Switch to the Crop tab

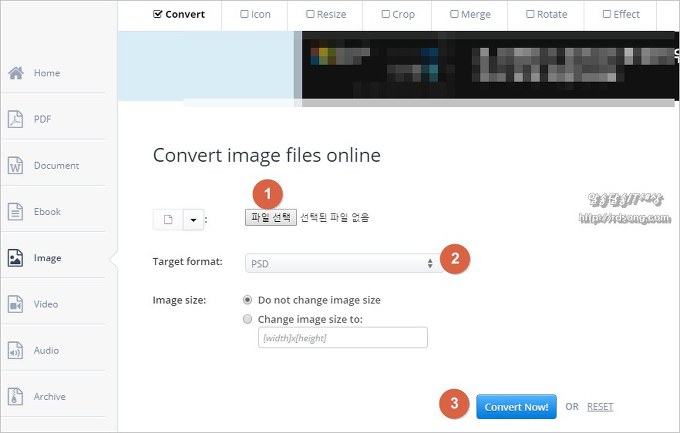(397, 15)
